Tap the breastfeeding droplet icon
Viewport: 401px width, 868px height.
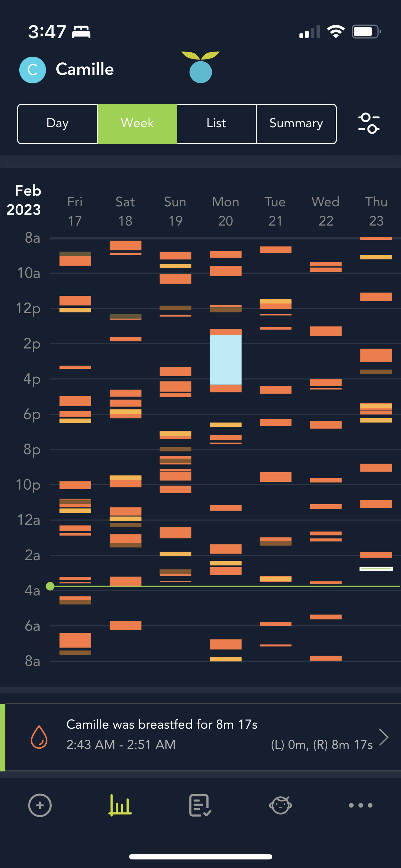pyautogui.click(x=39, y=737)
